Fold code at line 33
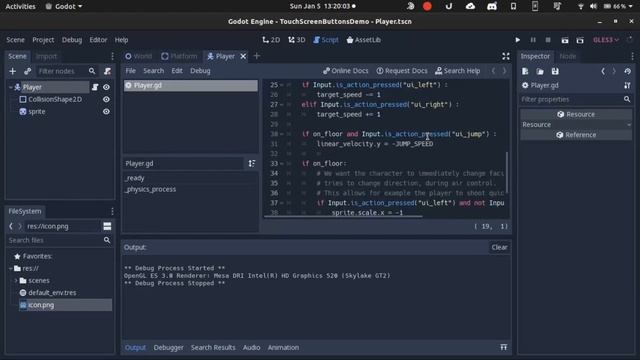 (282, 163)
